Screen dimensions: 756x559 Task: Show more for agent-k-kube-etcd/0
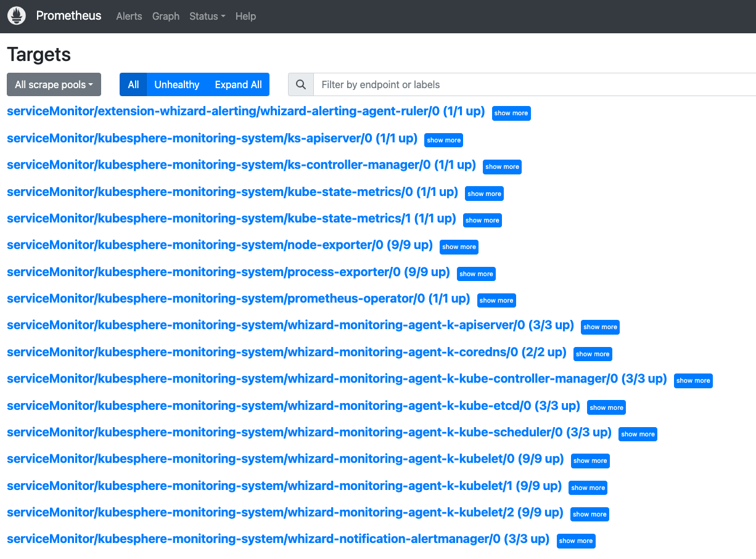606,407
